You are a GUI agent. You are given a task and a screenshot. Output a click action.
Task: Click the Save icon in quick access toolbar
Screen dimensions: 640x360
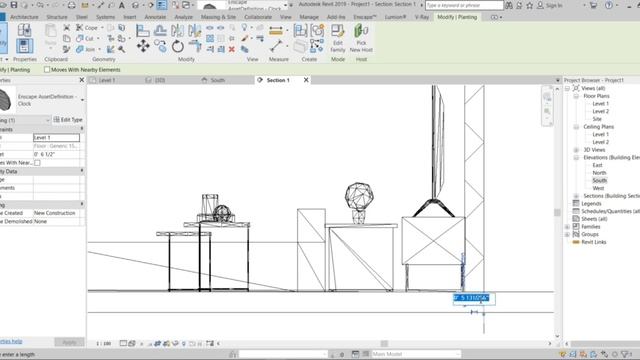click(14, 5)
